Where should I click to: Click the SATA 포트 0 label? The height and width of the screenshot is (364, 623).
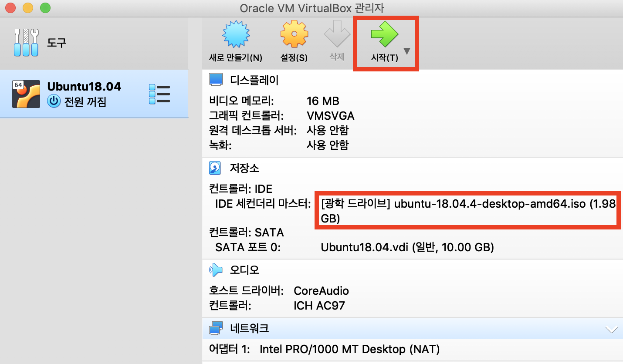[248, 247]
